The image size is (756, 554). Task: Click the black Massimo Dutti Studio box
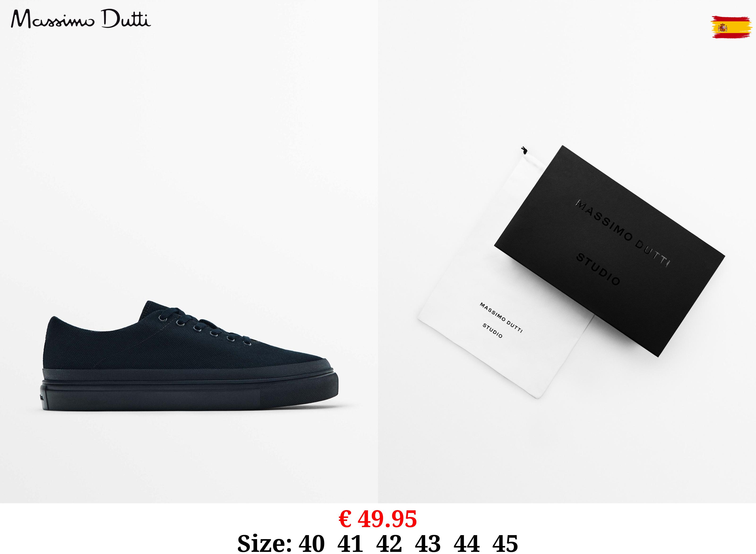click(x=609, y=251)
